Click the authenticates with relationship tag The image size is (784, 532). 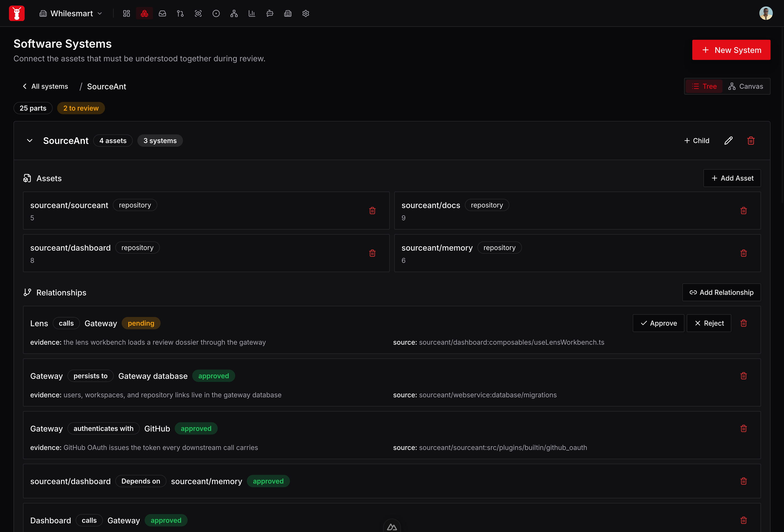[104, 428]
